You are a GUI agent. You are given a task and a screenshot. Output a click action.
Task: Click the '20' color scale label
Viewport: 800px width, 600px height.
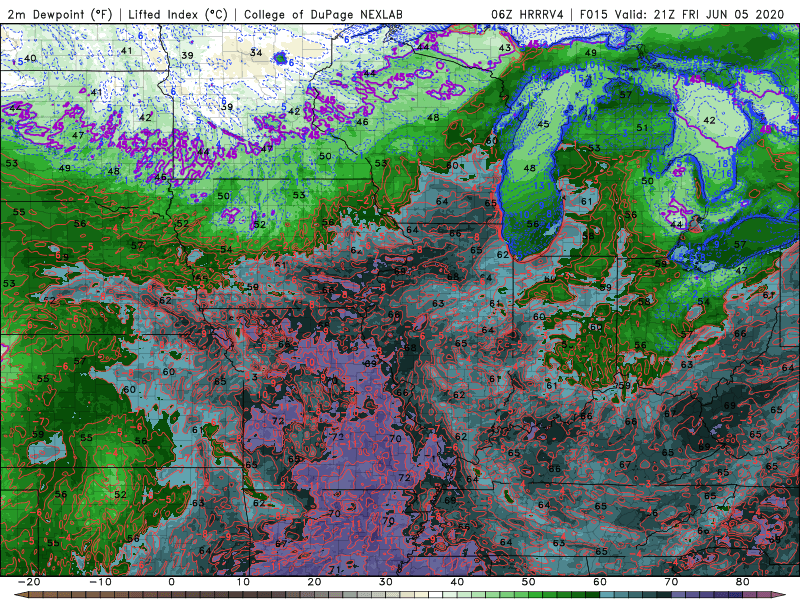point(314,582)
